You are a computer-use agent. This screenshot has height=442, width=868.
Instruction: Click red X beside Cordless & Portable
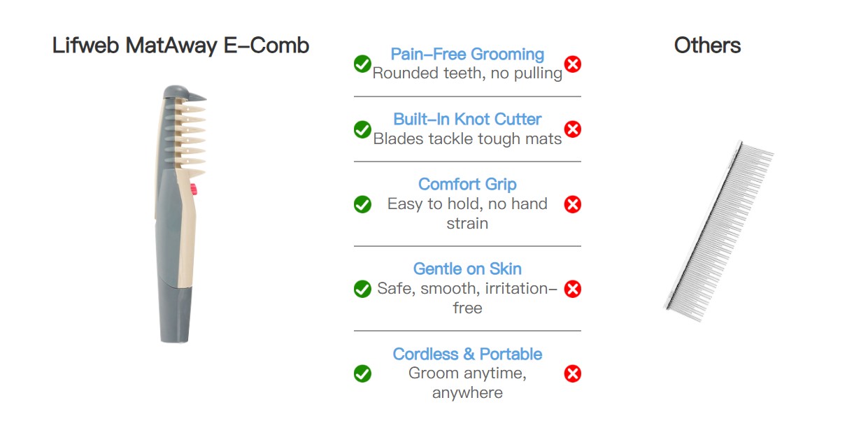tap(573, 373)
